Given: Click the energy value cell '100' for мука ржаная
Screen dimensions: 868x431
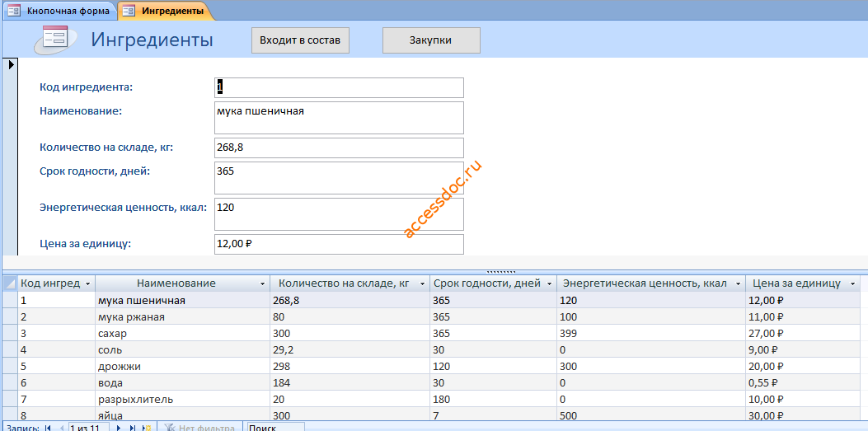Looking at the screenshot, I should point(650,317).
